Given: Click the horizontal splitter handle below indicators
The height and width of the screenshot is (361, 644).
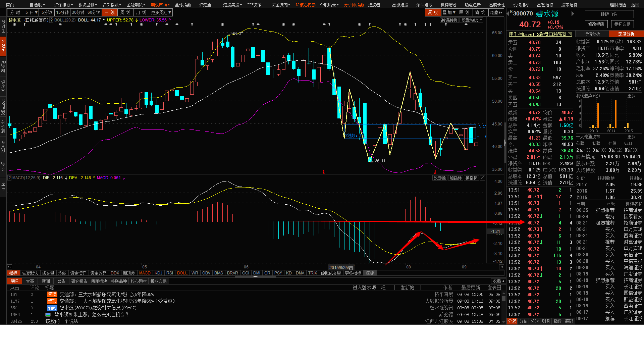Looking at the screenshot, I should [256, 276].
